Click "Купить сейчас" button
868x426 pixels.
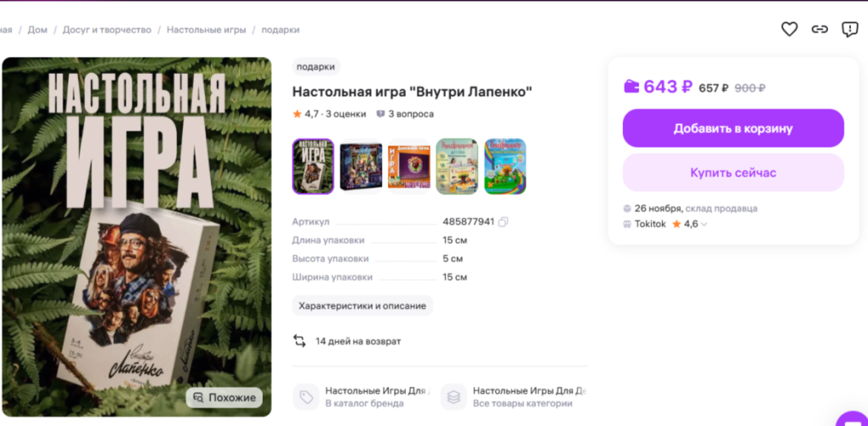point(732,173)
